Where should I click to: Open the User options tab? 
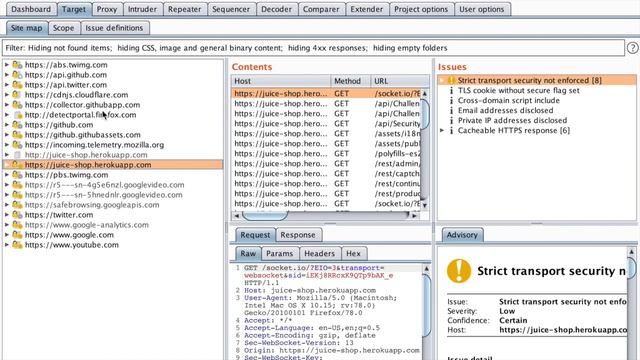coord(482,9)
